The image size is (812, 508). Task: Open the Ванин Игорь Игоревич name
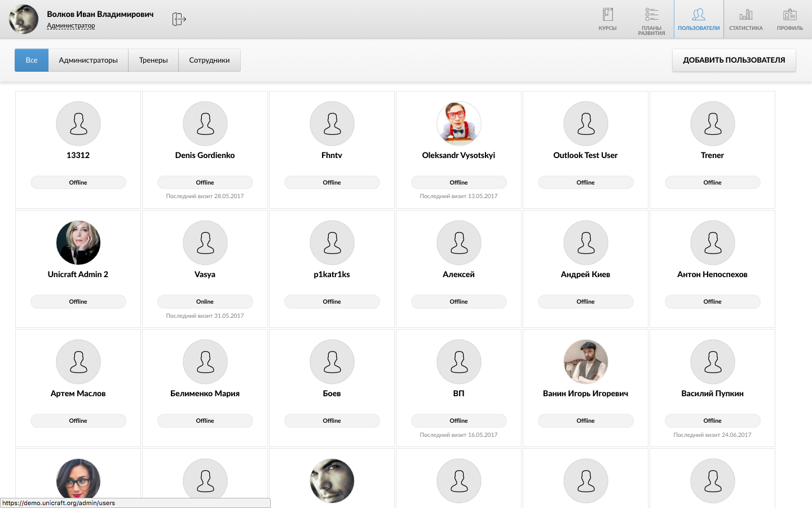[586, 393]
